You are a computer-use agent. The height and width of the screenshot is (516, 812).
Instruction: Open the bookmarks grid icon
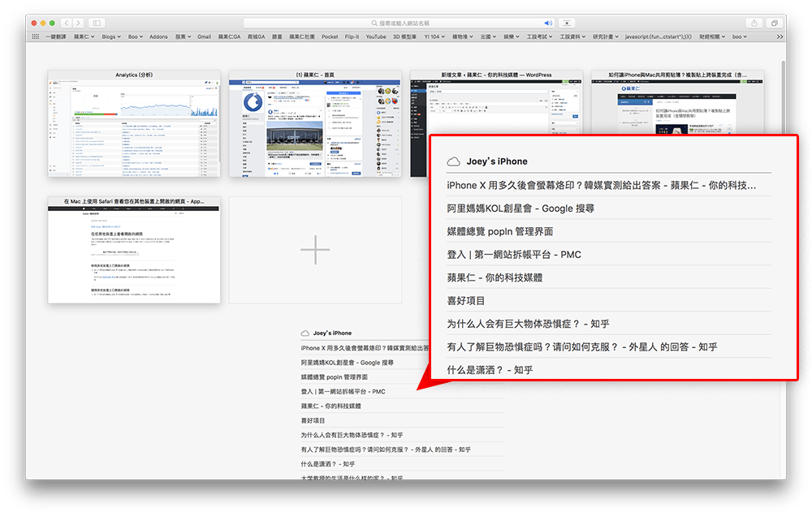coord(35,37)
